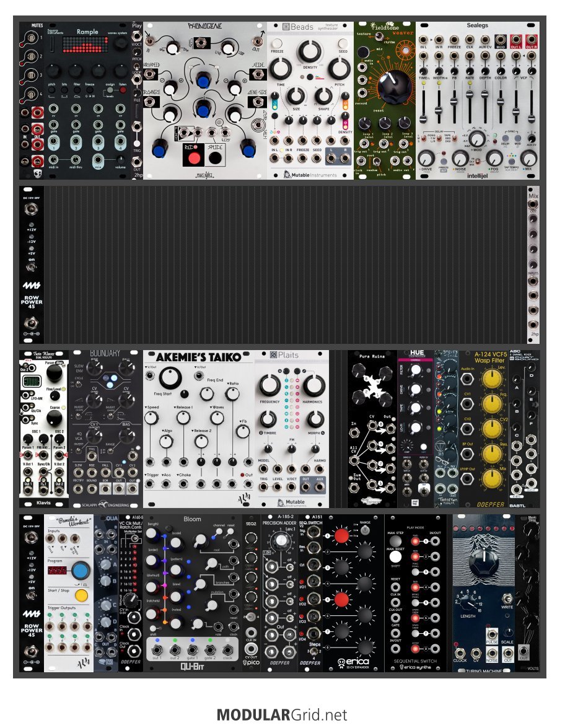The width and height of the screenshot is (565, 728).
Task: Click the SEED button on Beads
Action: click(343, 44)
